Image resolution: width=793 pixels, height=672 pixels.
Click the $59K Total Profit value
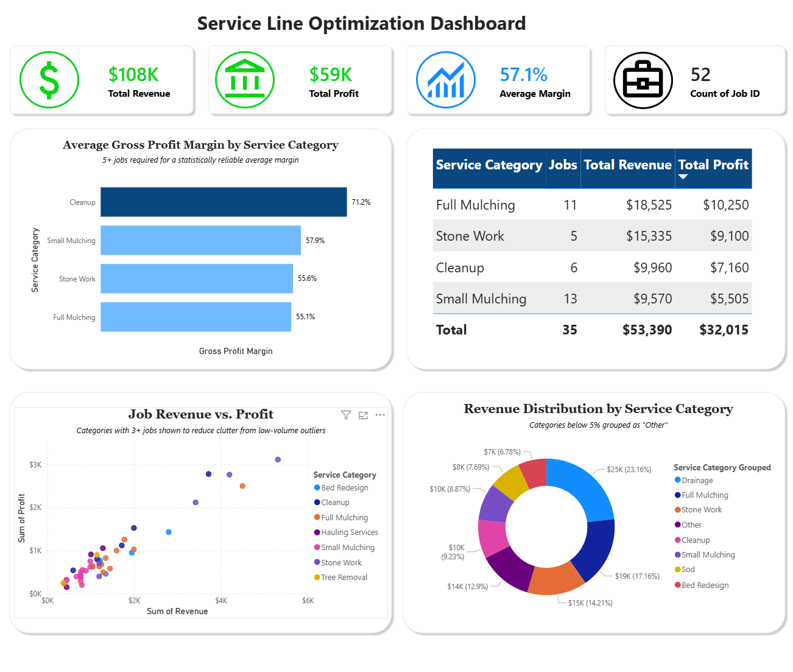point(331,74)
